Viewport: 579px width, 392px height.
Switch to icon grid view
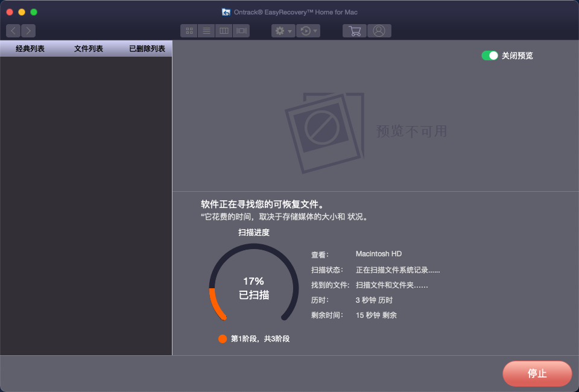point(189,31)
